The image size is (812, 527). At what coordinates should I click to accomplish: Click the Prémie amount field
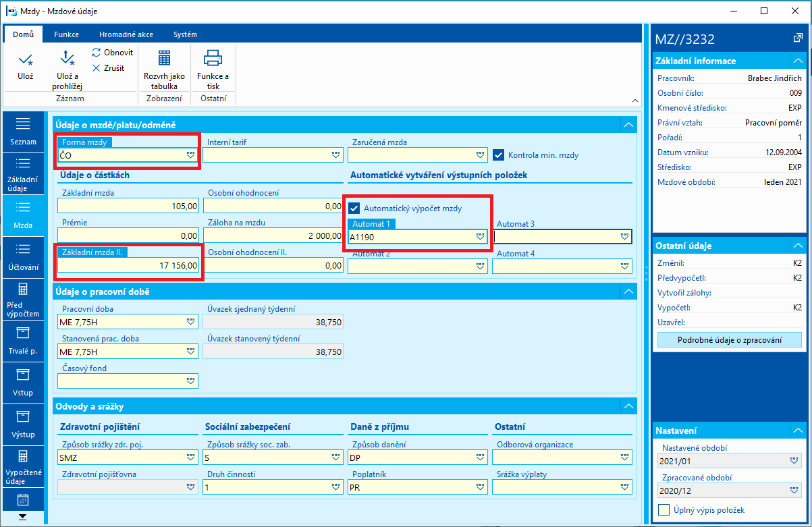[x=128, y=235]
